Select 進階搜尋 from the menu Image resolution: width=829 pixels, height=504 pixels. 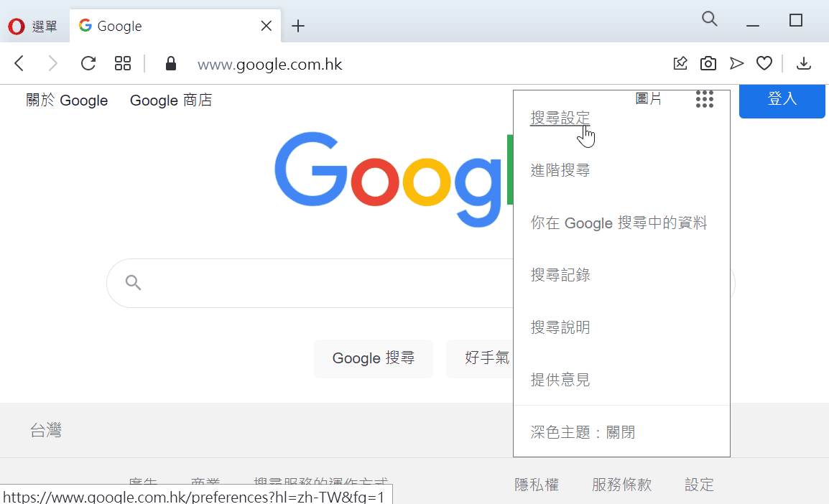click(x=560, y=170)
